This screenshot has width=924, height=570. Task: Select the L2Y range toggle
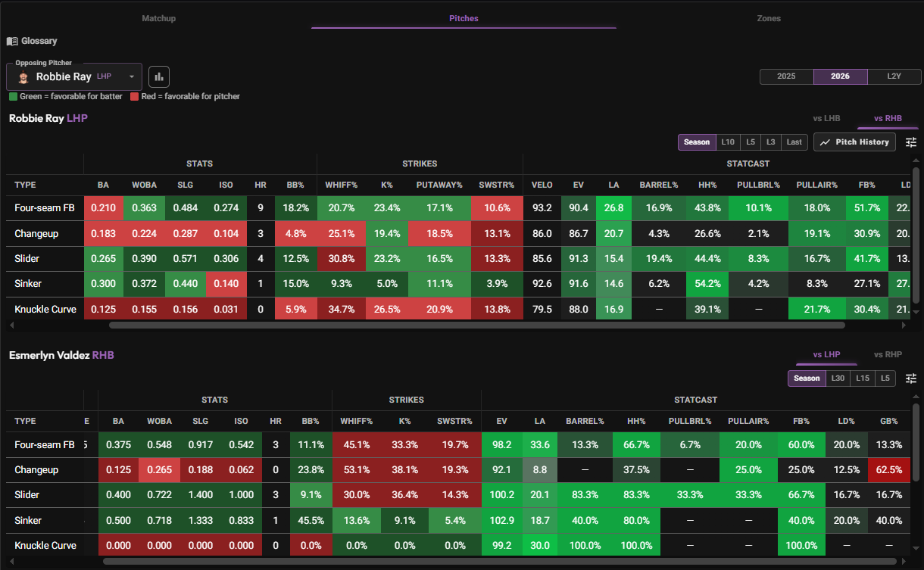coord(894,76)
